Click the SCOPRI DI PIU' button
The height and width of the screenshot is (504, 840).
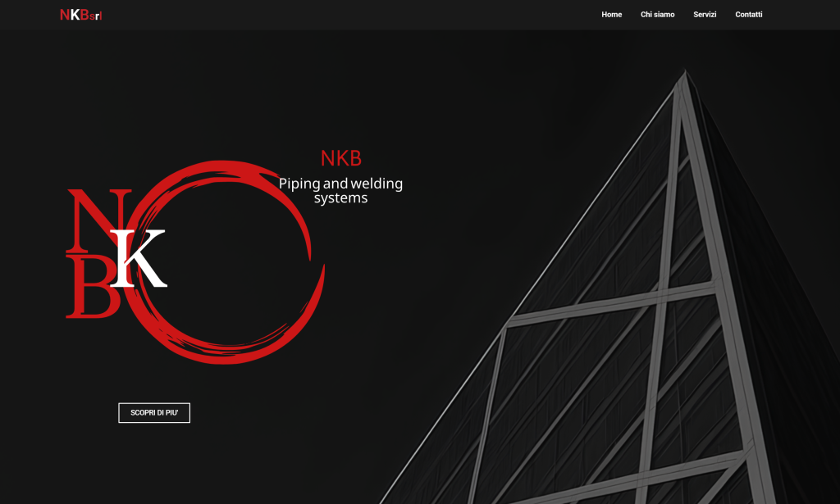tap(154, 412)
